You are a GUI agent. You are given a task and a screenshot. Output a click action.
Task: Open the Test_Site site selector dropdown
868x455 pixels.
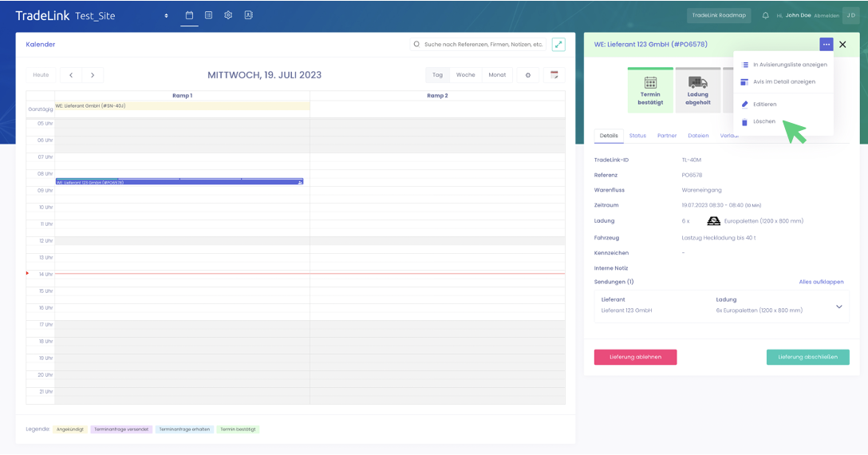(166, 16)
